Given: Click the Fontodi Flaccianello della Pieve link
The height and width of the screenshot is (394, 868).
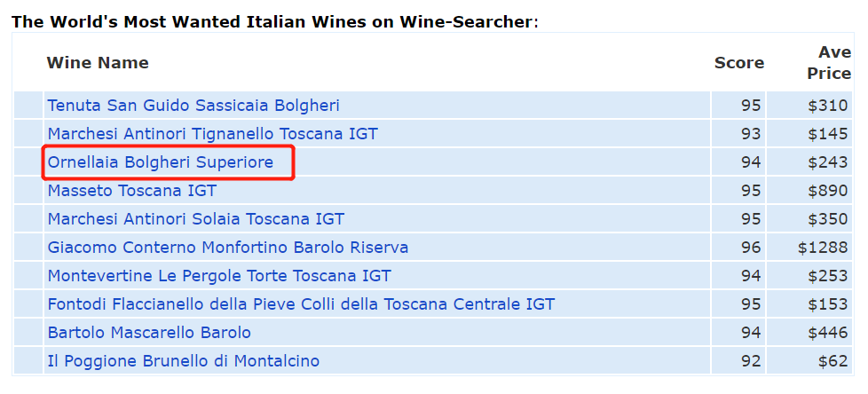Looking at the screenshot, I should [301, 304].
